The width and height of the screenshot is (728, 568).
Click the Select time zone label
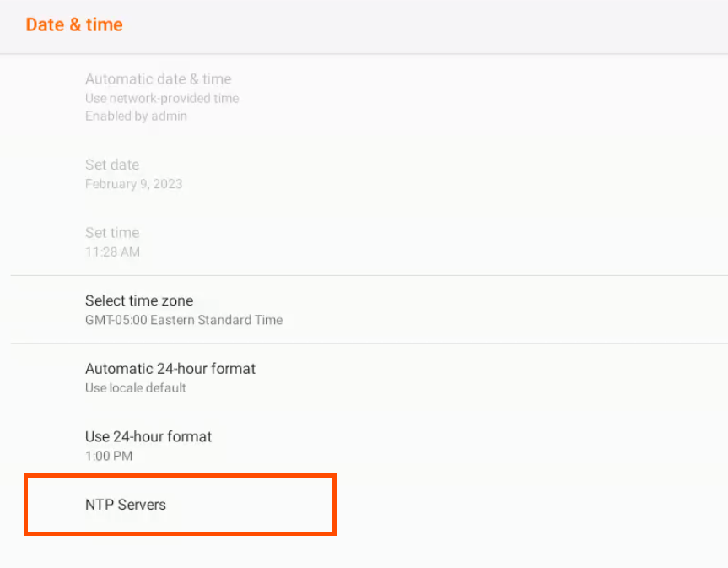pyautogui.click(x=139, y=300)
